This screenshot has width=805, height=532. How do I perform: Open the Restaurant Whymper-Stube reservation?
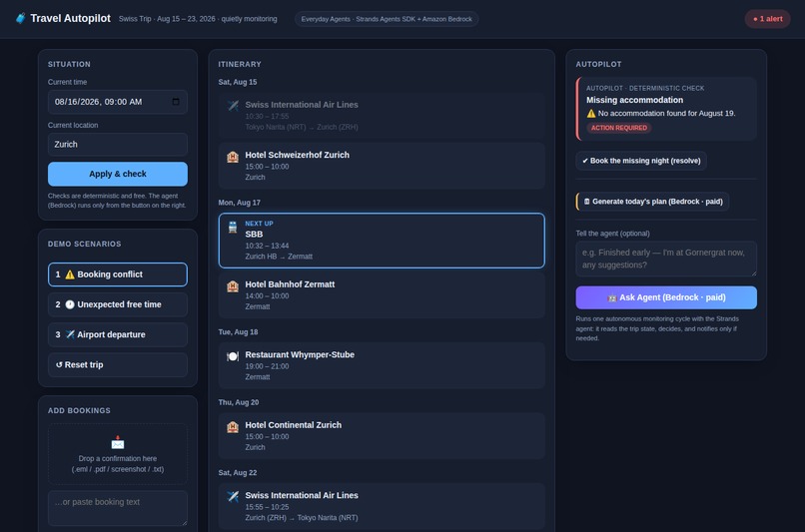(382, 365)
